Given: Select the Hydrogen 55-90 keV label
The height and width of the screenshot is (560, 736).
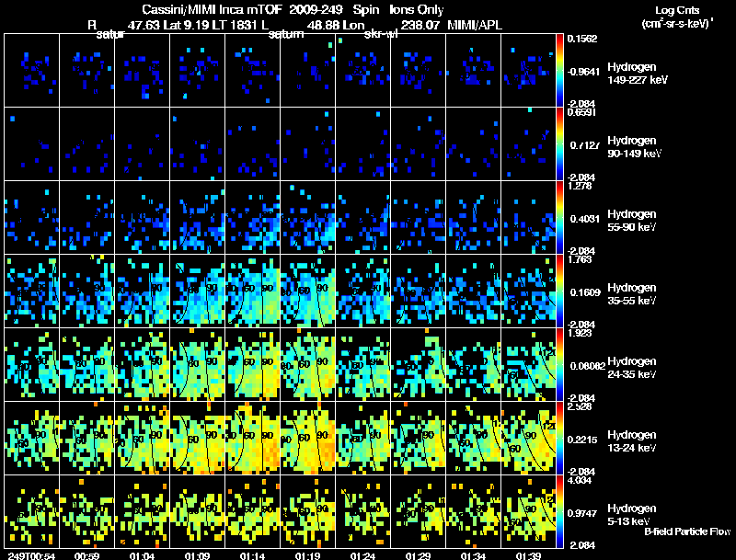Looking at the screenshot, I should [x=632, y=221].
